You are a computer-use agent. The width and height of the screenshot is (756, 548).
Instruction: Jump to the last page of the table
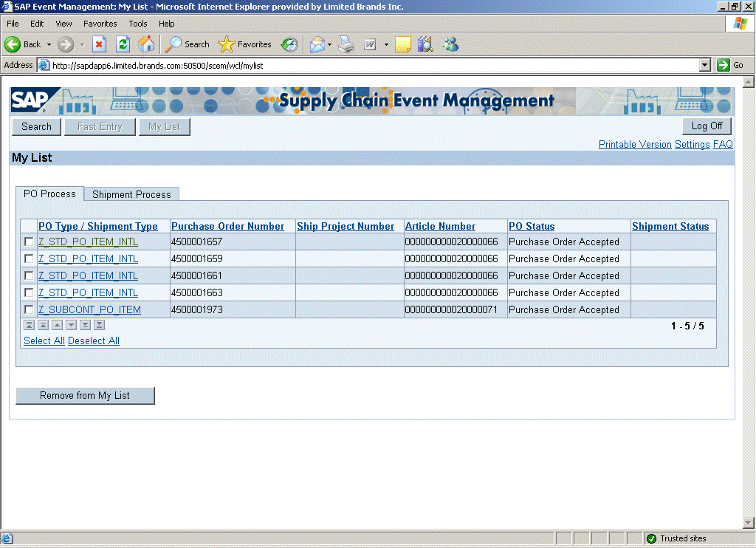(100, 325)
